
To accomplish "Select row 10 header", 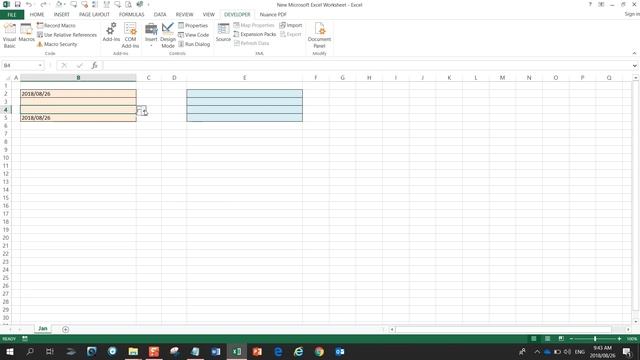I will point(6,158).
